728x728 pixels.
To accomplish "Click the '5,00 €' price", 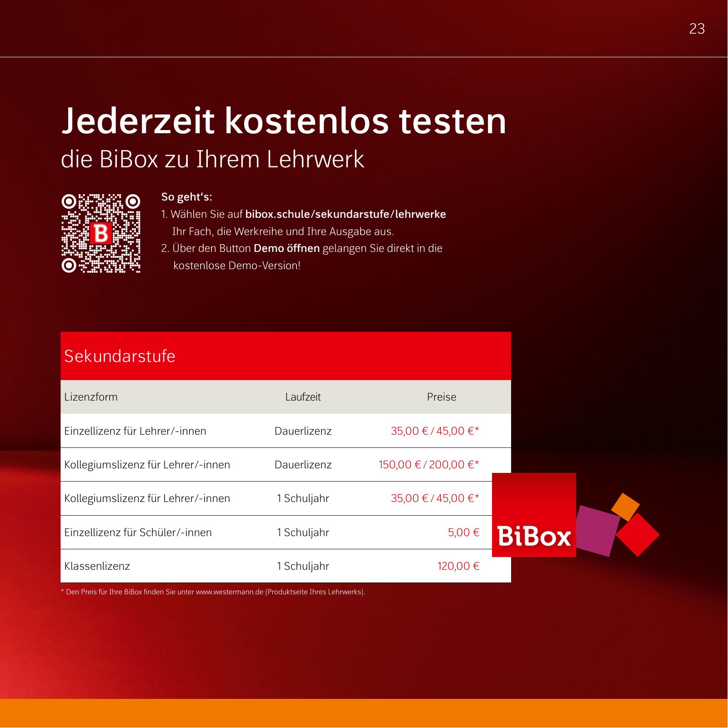I will [464, 532].
